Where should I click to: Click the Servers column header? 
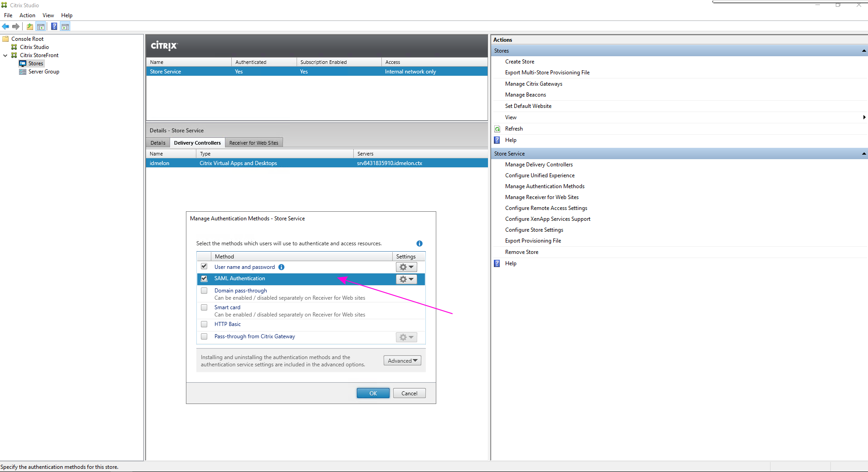point(420,154)
